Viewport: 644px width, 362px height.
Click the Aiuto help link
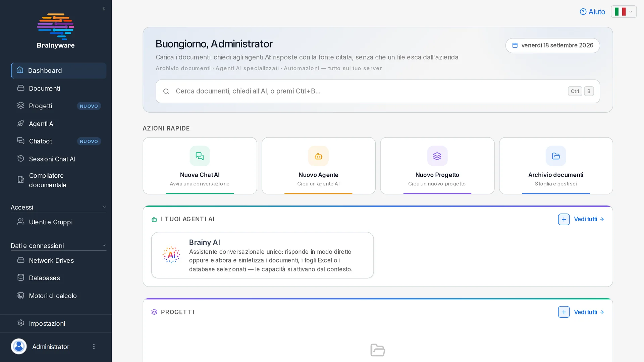(592, 12)
